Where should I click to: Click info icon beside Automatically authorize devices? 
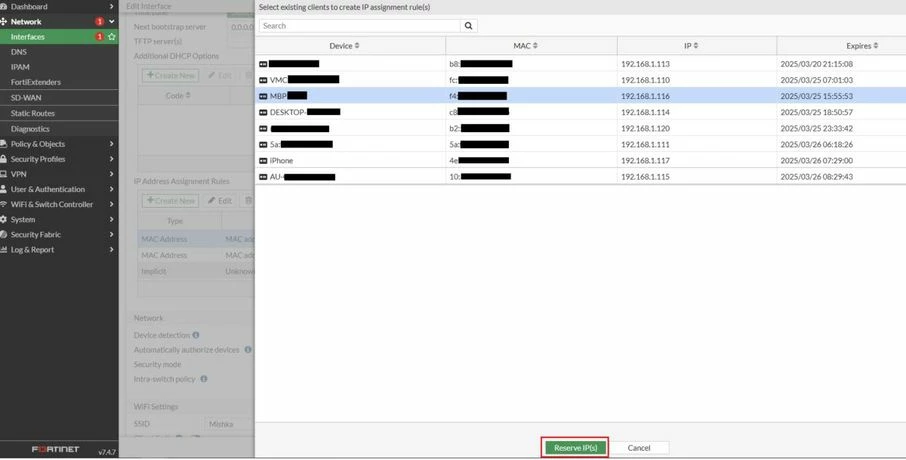(248, 350)
